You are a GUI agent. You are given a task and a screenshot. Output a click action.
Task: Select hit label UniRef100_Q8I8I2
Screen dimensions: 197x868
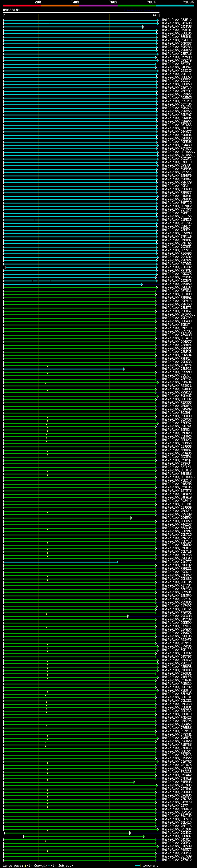pos(177,470)
